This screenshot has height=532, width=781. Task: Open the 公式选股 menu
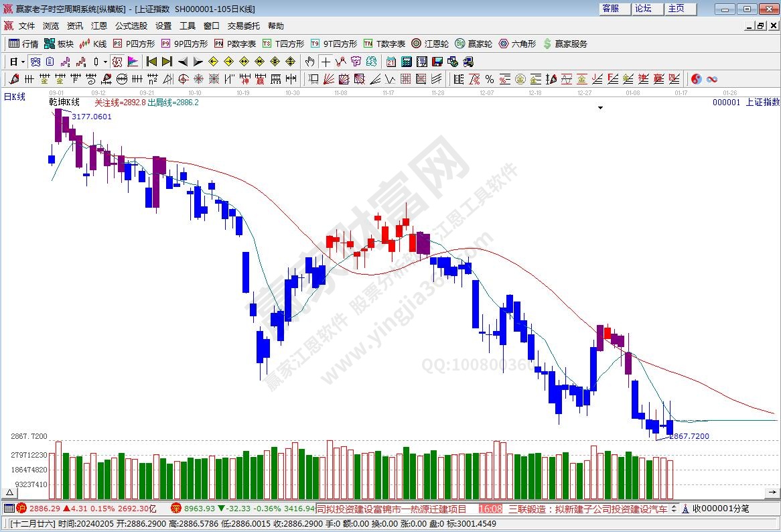[131, 25]
